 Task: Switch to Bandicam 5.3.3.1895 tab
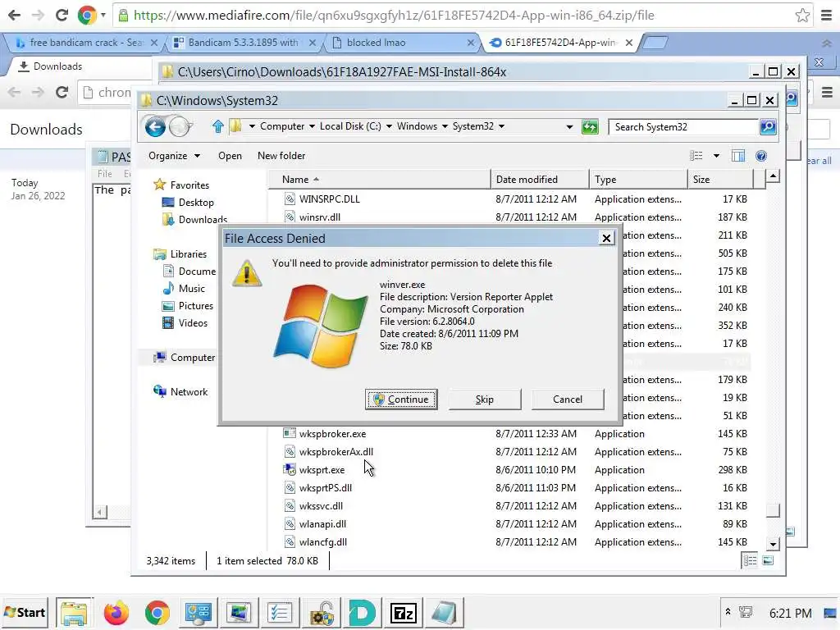pos(244,43)
